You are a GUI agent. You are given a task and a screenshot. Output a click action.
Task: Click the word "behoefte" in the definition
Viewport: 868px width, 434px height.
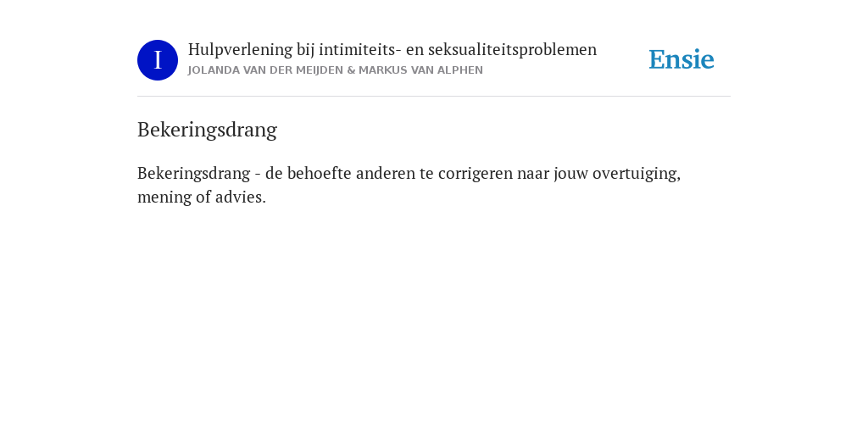pyautogui.click(x=319, y=173)
